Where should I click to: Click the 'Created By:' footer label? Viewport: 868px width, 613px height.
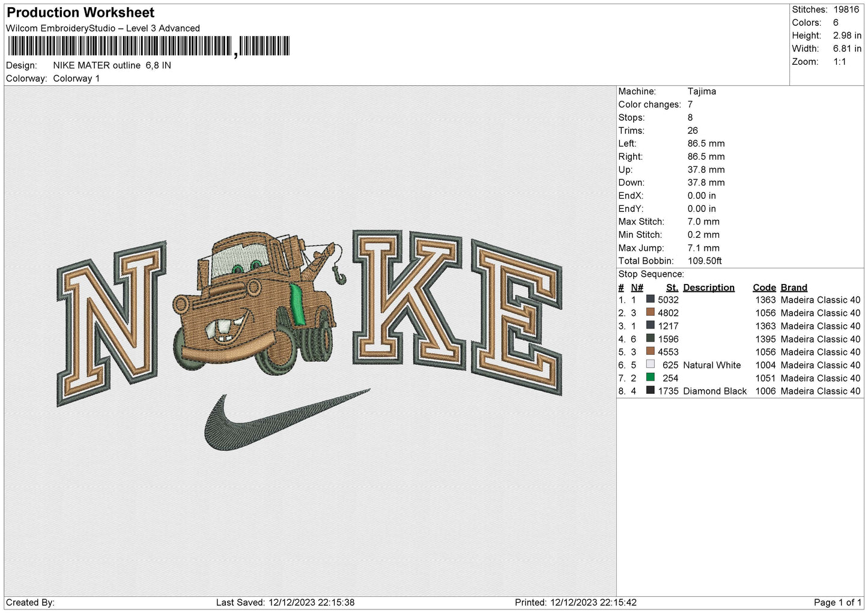tap(30, 602)
